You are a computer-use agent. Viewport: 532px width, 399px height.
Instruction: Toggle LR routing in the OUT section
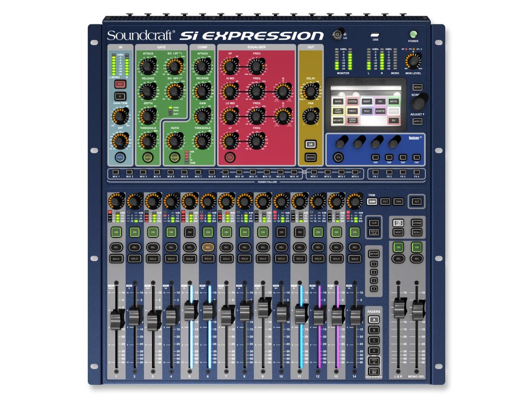coord(311,144)
